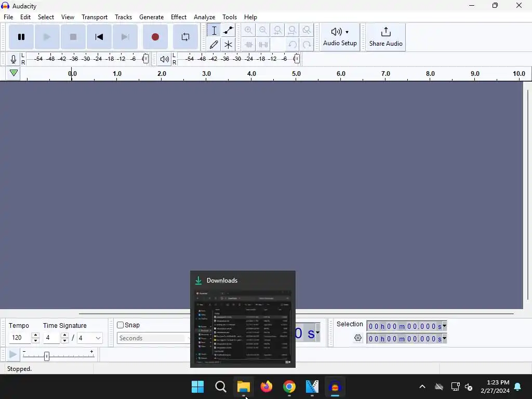
Task: Click the speaker playback meter icon
Action: pos(165,59)
